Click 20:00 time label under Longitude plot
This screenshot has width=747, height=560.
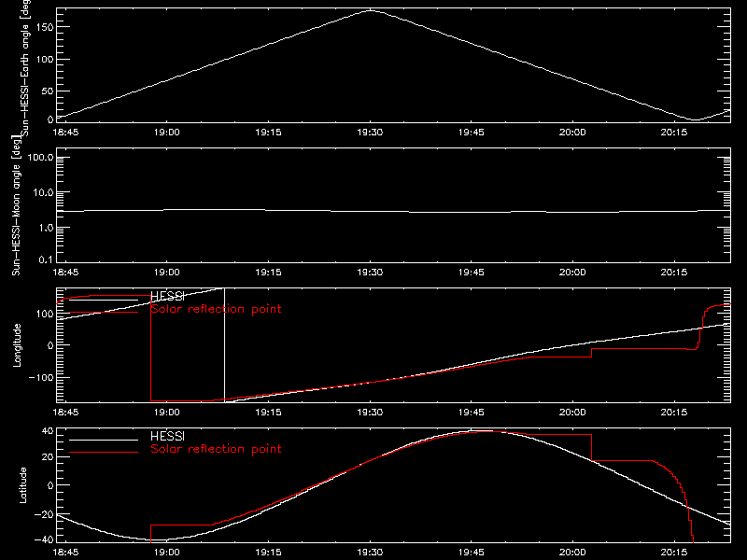572,413
